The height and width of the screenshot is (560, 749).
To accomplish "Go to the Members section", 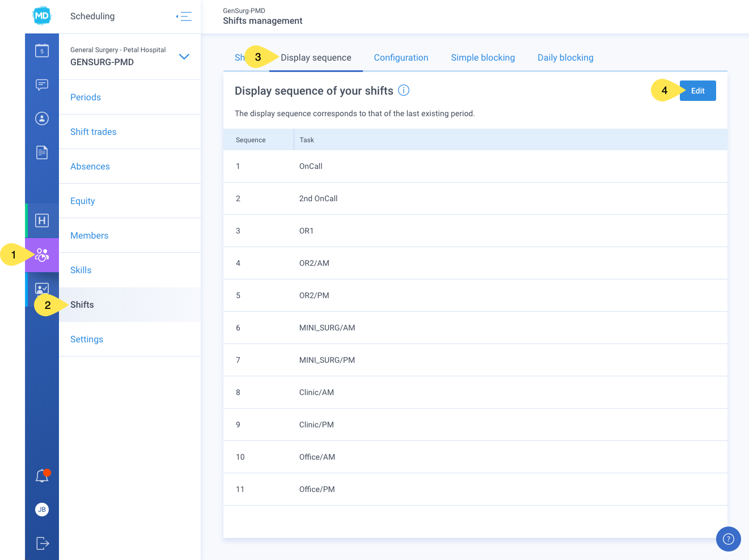I will (x=90, y=236).
